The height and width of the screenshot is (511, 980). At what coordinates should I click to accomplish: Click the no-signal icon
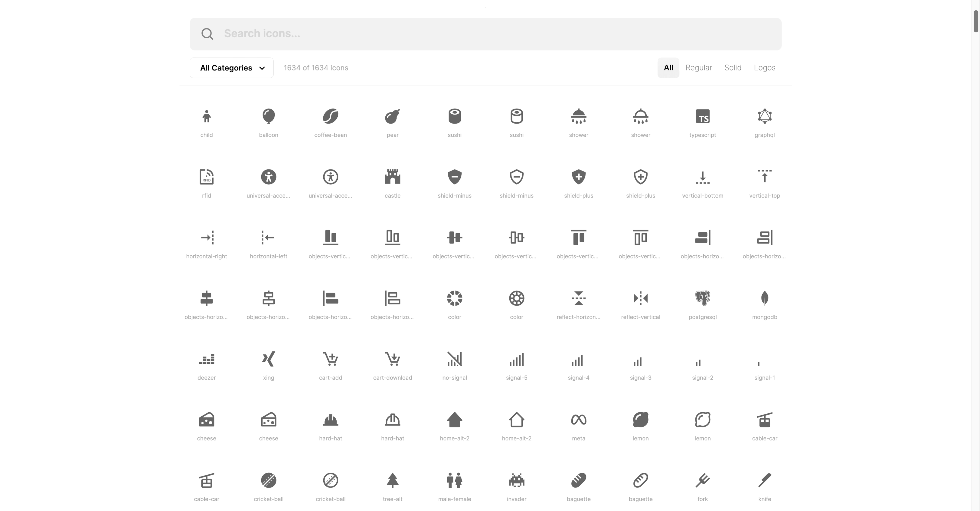(x=454, y=359)
